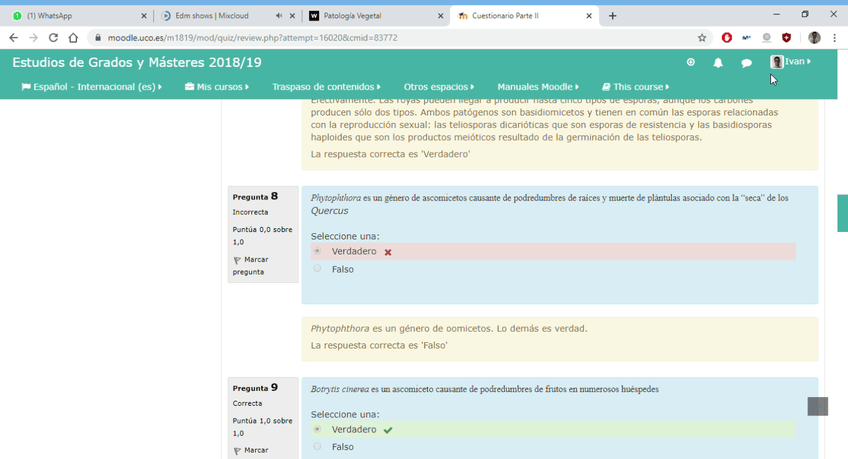Screen dimensions: 848x459
Task: Open Chrome three-dot menu
Action: point(835,38)
